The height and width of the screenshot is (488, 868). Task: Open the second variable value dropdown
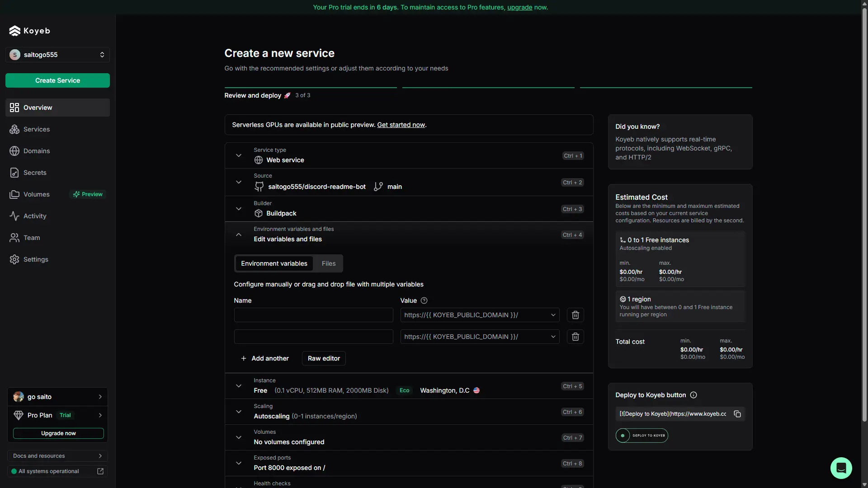pyautogui.click(x=480, y=337)
